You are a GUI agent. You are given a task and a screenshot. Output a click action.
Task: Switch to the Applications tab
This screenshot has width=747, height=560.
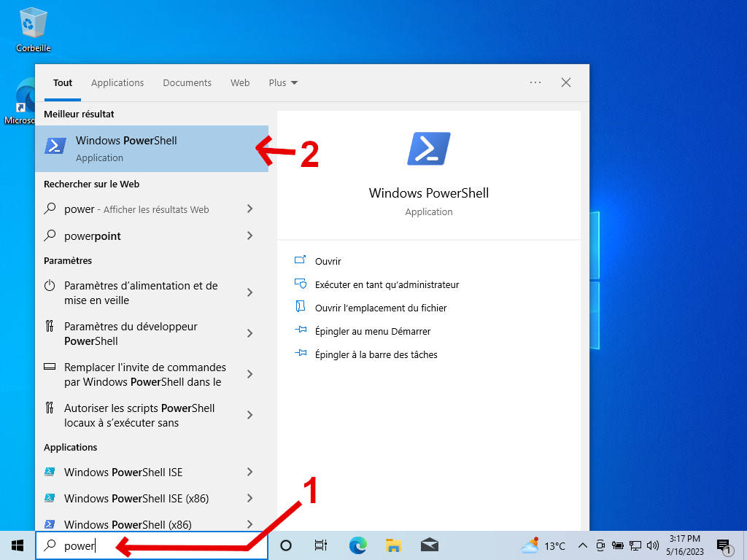(117, 83)
